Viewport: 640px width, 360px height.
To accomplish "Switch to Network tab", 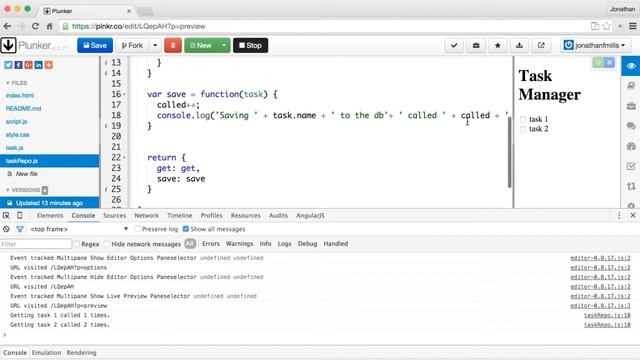I will click(147, 216).
